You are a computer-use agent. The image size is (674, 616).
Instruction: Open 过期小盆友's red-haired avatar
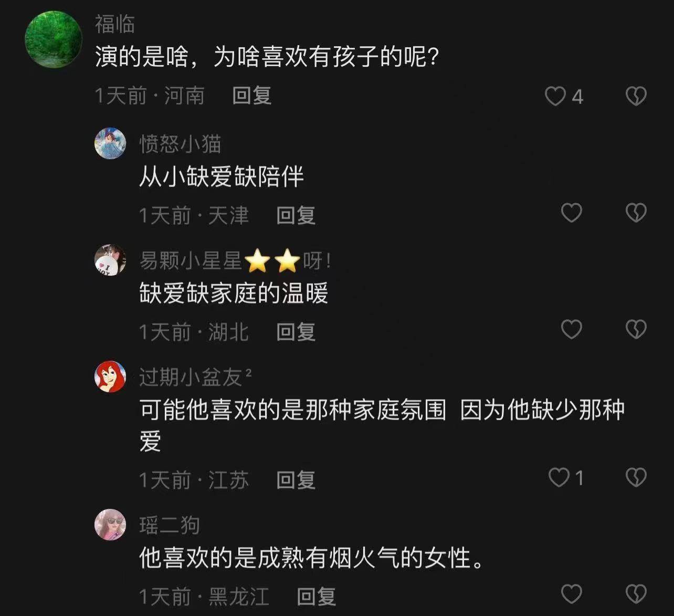[110, 377]
